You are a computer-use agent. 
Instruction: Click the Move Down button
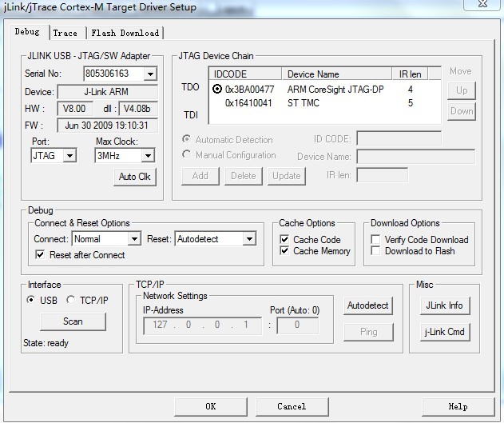point(462,111)
